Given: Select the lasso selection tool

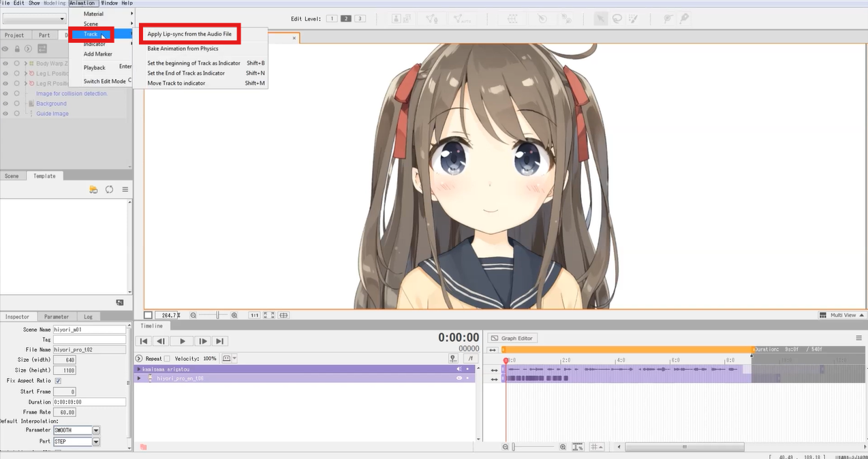Looking at the screenshot, I should pos(617,18).
